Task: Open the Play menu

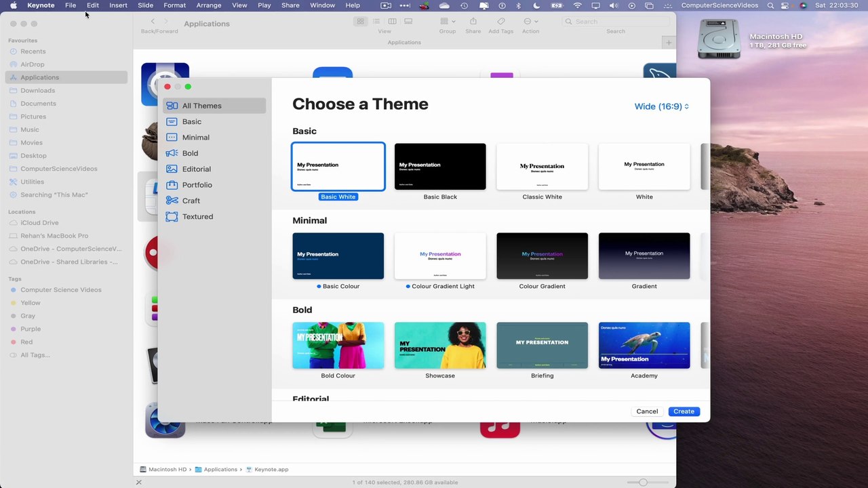Action: pos(264,5)
